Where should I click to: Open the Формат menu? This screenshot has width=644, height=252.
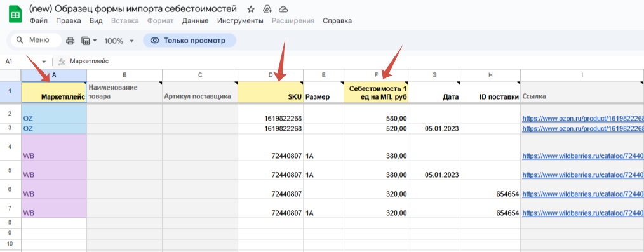click(x=161, y=21)
